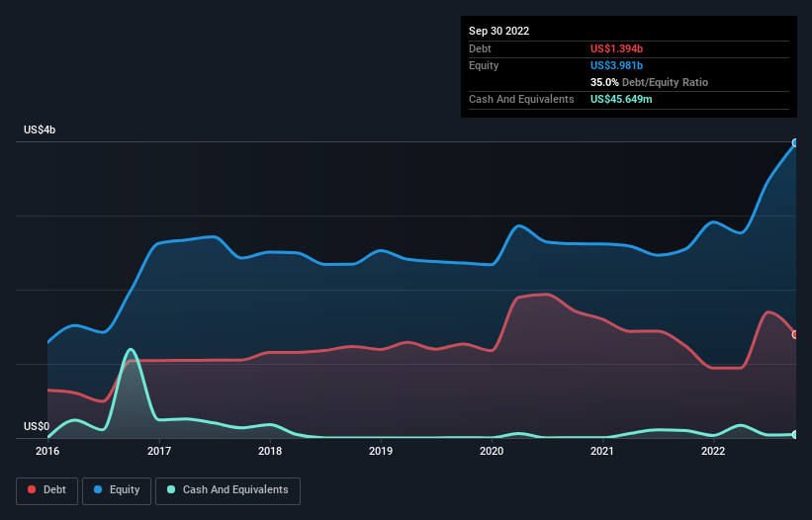Click the 35.0% Debt/Equity Ratio text

click(649, 82)
